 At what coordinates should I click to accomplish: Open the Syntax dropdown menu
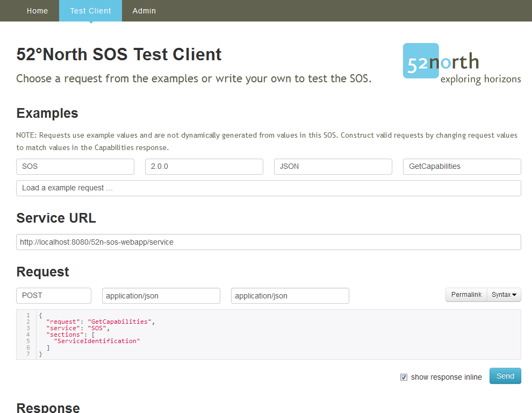(504, 295)
